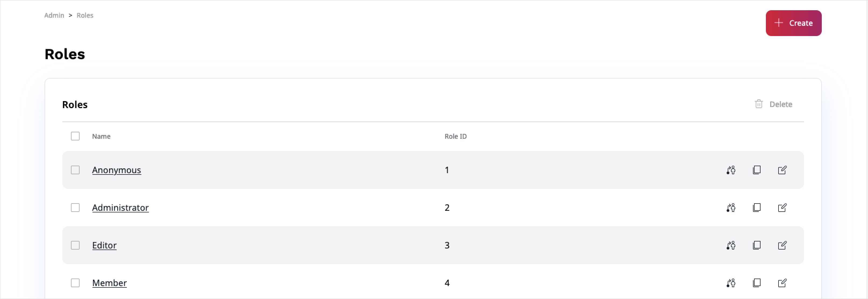The height and width of the screenshot is (299, 868).
Task: Edit the Member role via pencil icon
Action: [782, 283]
